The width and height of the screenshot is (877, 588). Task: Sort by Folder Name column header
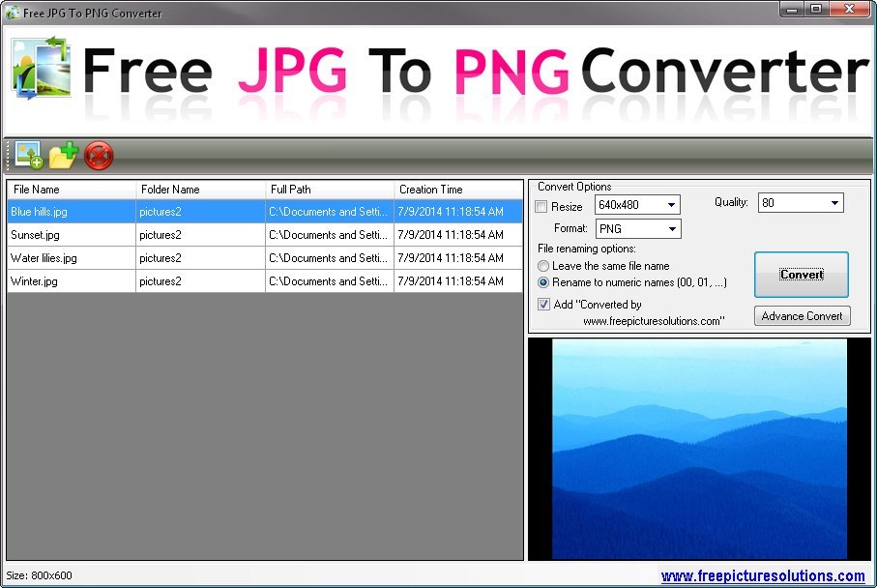201,190
